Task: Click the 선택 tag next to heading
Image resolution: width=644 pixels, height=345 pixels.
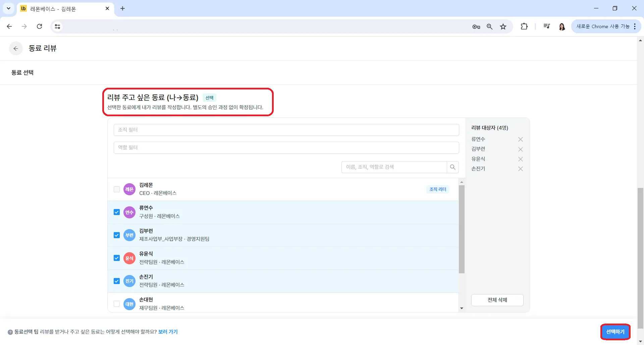Action: point(210,98)
